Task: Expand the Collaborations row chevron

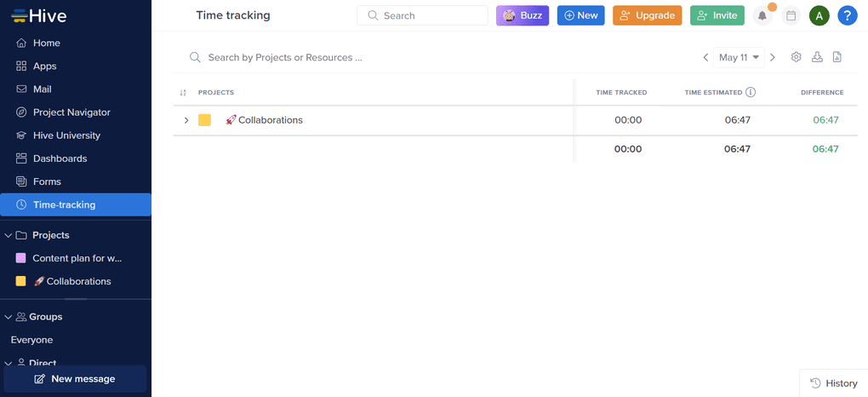Action: (x=186, y=120)
